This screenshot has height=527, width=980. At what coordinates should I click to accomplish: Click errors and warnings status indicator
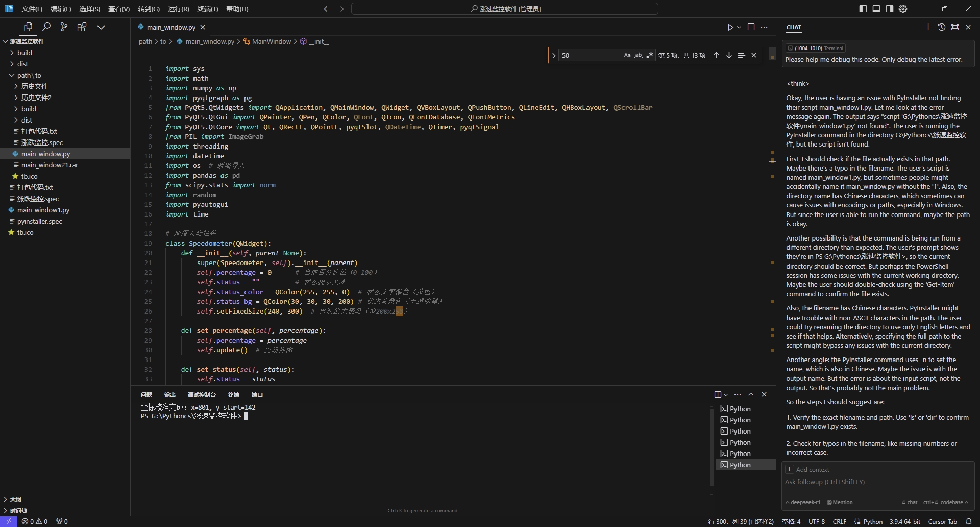coord(35,521)
